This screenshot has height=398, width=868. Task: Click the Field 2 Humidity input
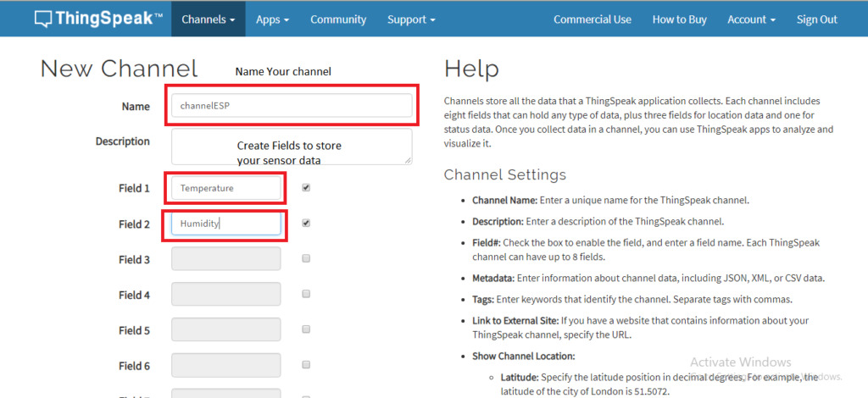[226, 224]
